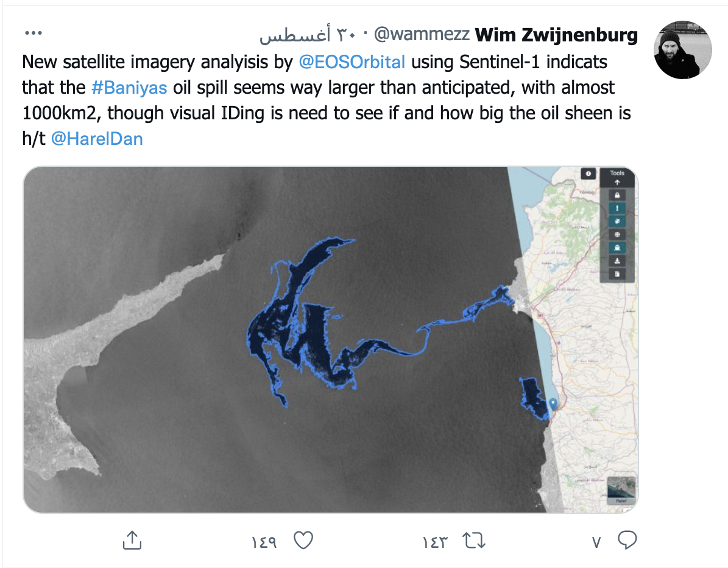Image resolution: width=728 pixels, height=568 pixels.
Task: Click the info button on the map
Action: [x=588, y=174]
